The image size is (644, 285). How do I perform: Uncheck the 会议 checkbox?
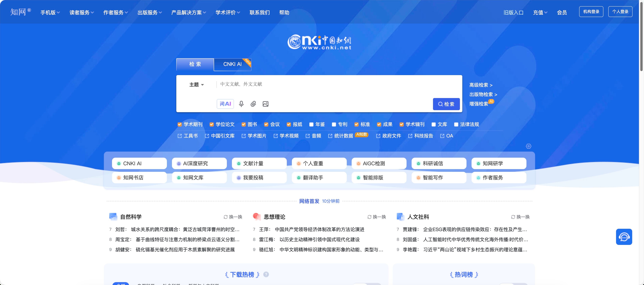pos(266,124)
